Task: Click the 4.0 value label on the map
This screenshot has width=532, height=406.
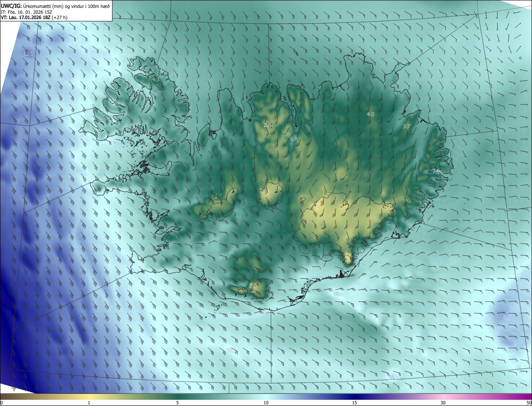Action: [371, 114]
